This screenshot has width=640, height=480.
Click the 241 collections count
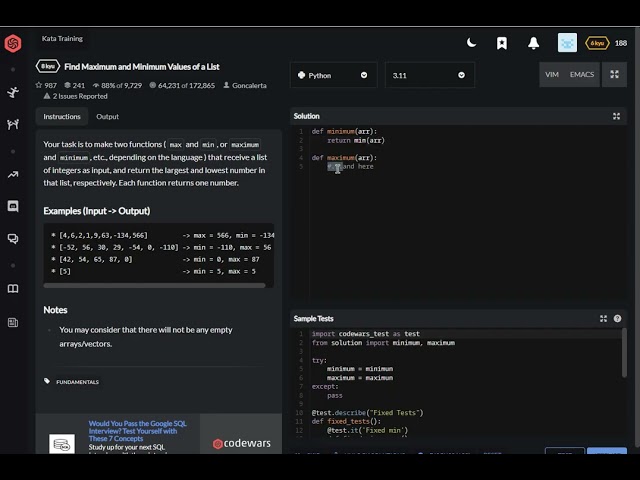74,85
